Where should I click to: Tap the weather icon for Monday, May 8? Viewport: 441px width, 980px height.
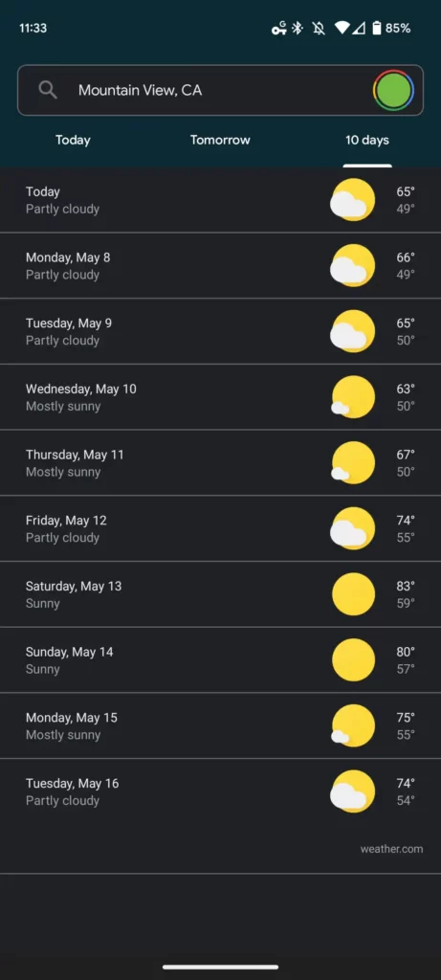[353, 266]
